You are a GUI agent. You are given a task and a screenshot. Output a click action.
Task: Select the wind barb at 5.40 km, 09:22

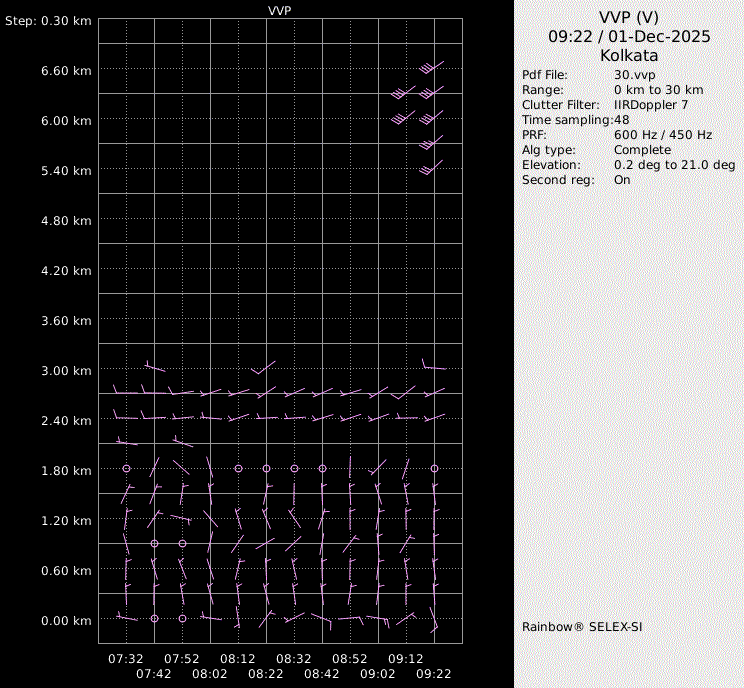point(431,168)
